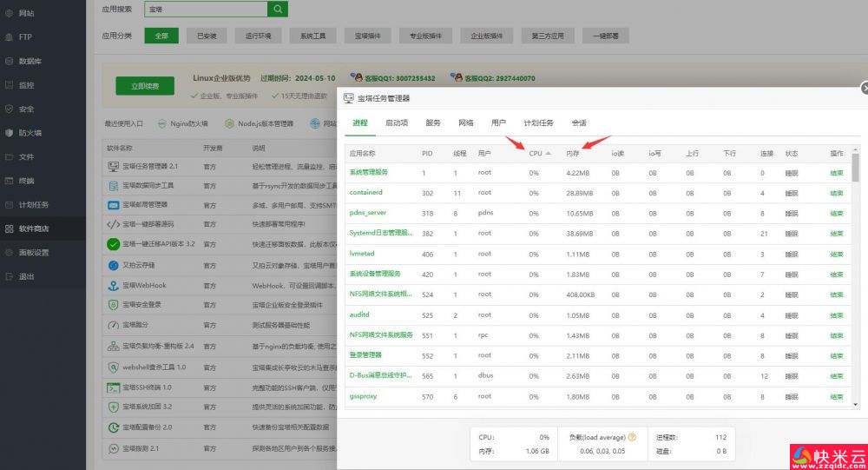Click the 立即续费 renew button
Viewport: 868px width, 470px height.
point(145,86)
